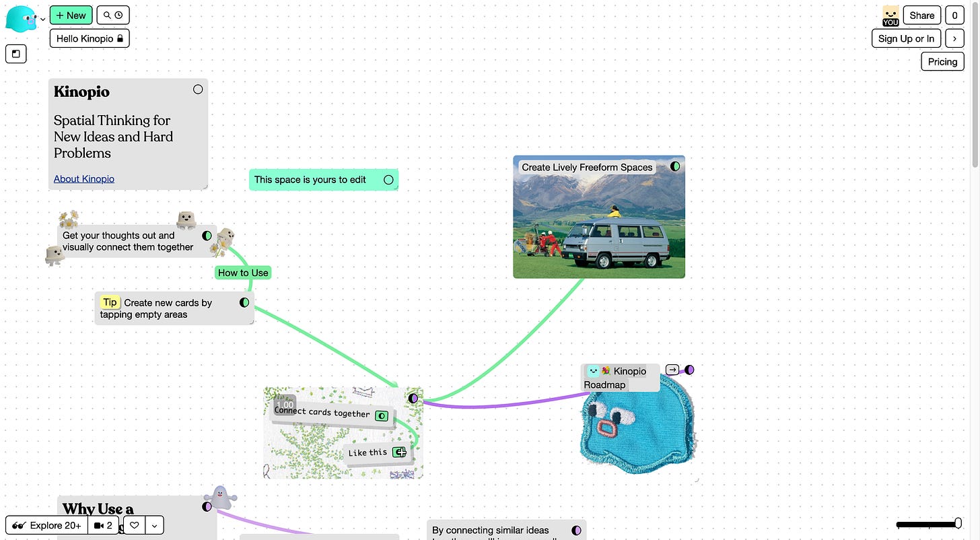Click the YOU user avatar
This screenshot has width=980, height=540.
coord(890,15)
